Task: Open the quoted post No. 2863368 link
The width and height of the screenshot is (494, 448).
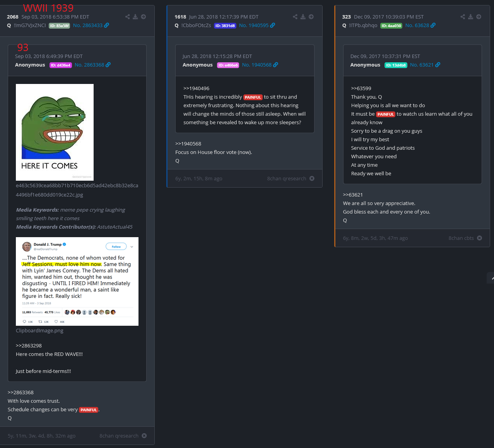Action: [92, 65]
